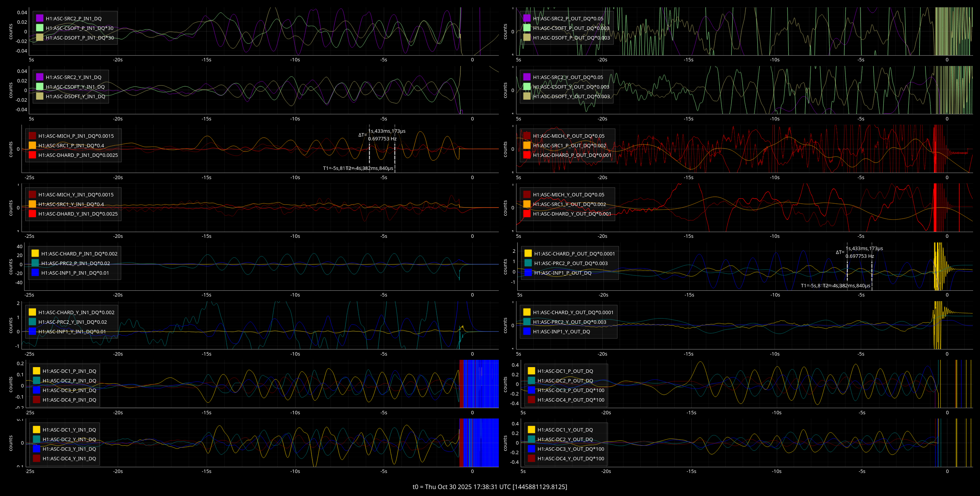Click the 0.697753 Hz readout in CHARD_P_OUT plot
The image size is (980, 496).
click(x=860, y=256)
